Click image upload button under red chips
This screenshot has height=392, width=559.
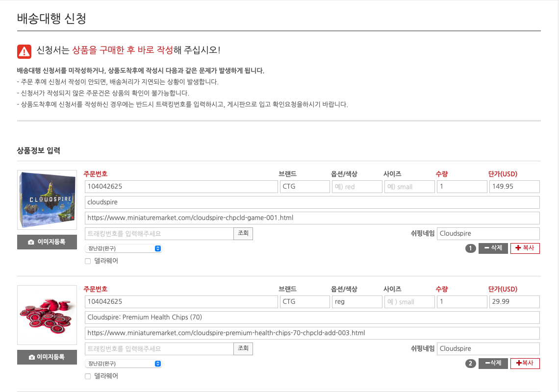coord(47,357)
